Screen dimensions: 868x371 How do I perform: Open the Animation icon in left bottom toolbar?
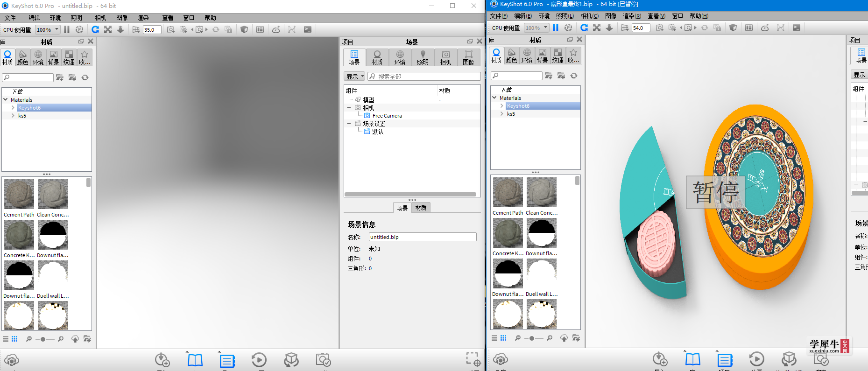coord(259,360)
